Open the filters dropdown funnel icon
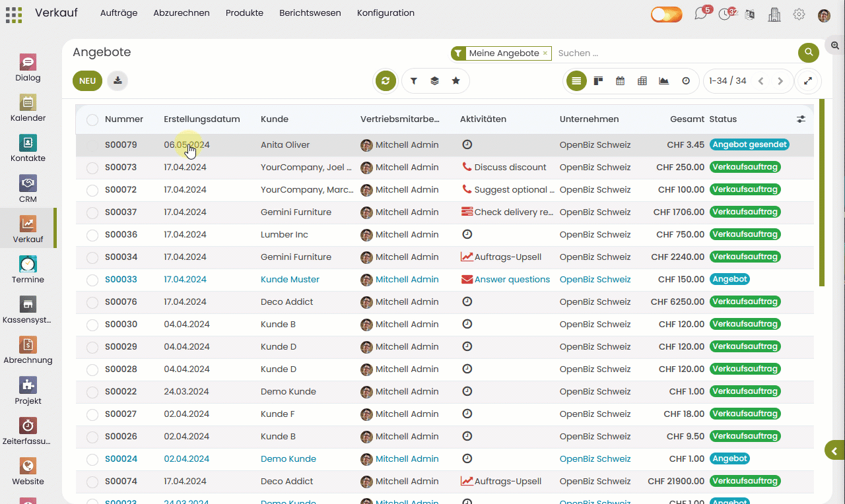The image size is (845, 504). pyautogui.click(x=413, y=80)
